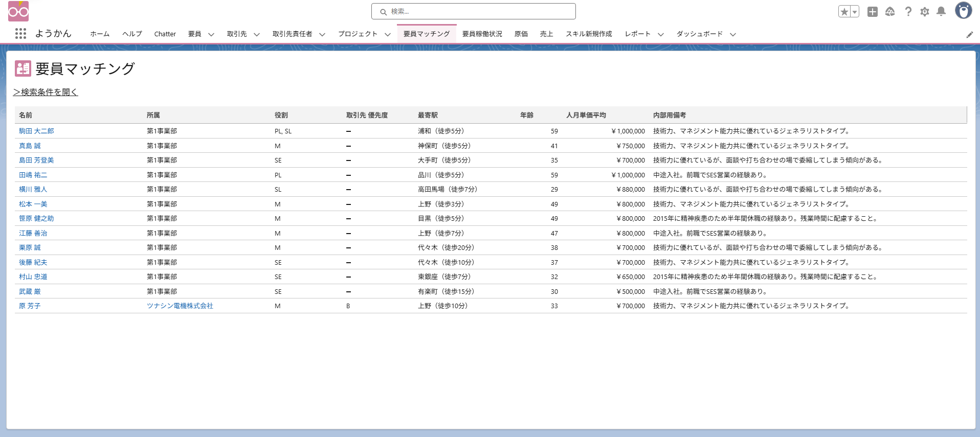Open the App Launcher grid icon

coord(20,34)
